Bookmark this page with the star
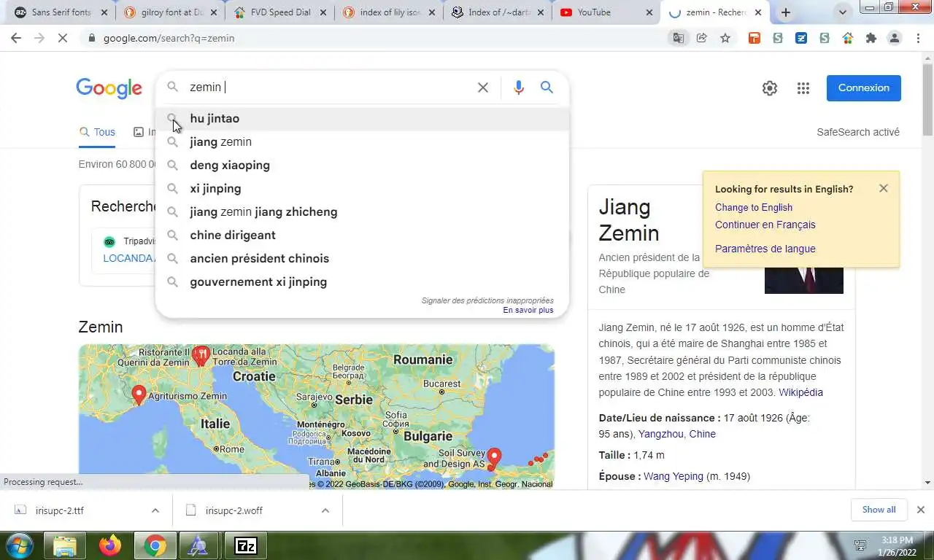The width and height of the screenshot is (934, 560). 725,38
